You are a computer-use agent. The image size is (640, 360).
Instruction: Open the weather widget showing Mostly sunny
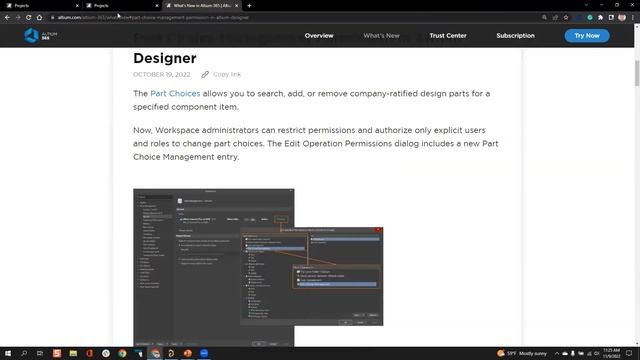522,353
